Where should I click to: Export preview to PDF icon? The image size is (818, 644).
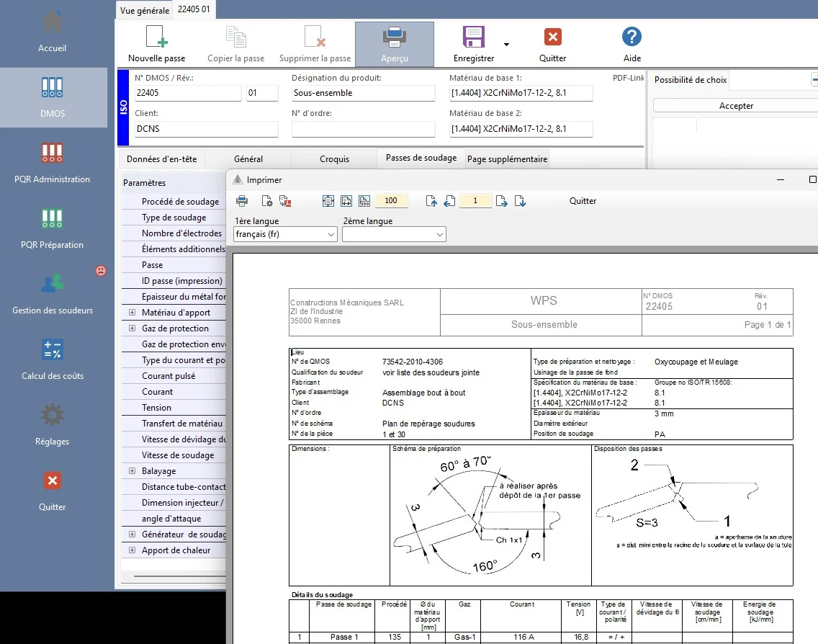point(285,201)
